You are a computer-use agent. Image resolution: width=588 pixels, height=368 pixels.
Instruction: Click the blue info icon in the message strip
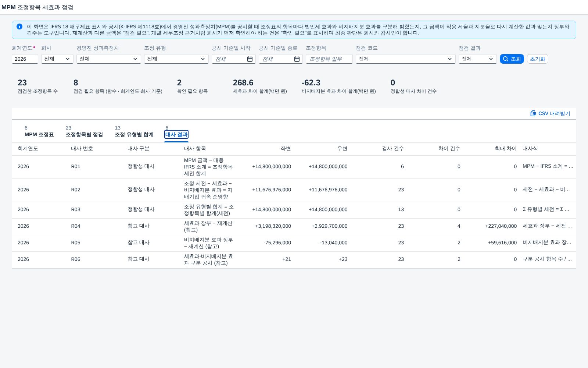coord(19,26)
